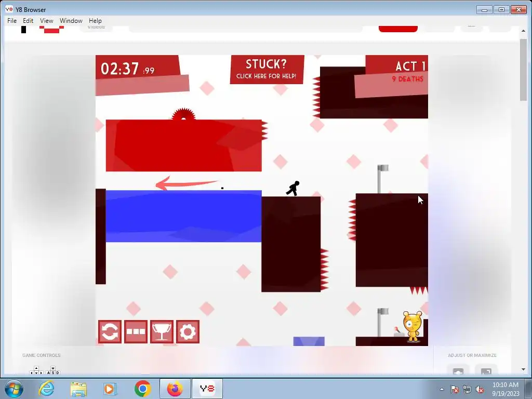
Task: Click the checkpoint flag on upper platform
Action: [382, 179]
